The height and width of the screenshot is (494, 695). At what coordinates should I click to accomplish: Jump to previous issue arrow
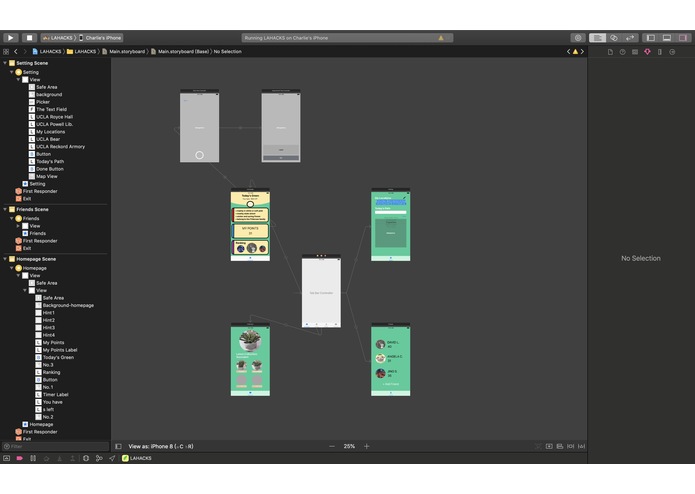[x=568, y=51]
